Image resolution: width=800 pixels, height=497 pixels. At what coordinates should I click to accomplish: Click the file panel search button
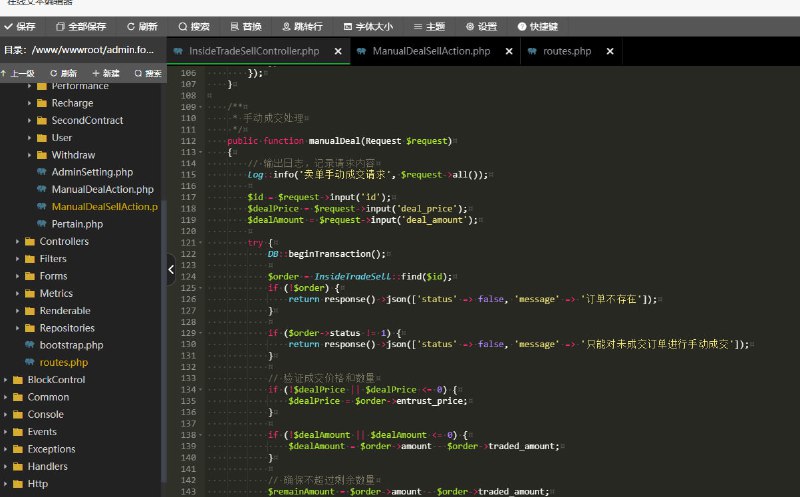(148, 73)
